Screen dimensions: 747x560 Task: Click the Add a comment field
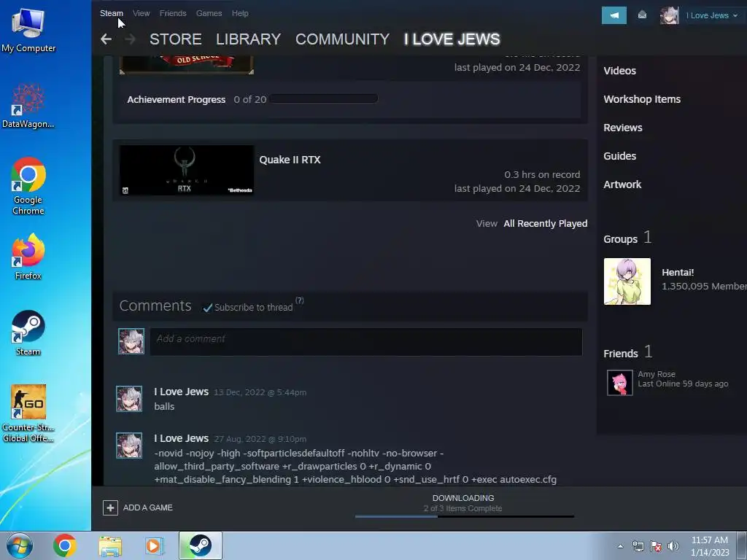[x=366, y=341]
